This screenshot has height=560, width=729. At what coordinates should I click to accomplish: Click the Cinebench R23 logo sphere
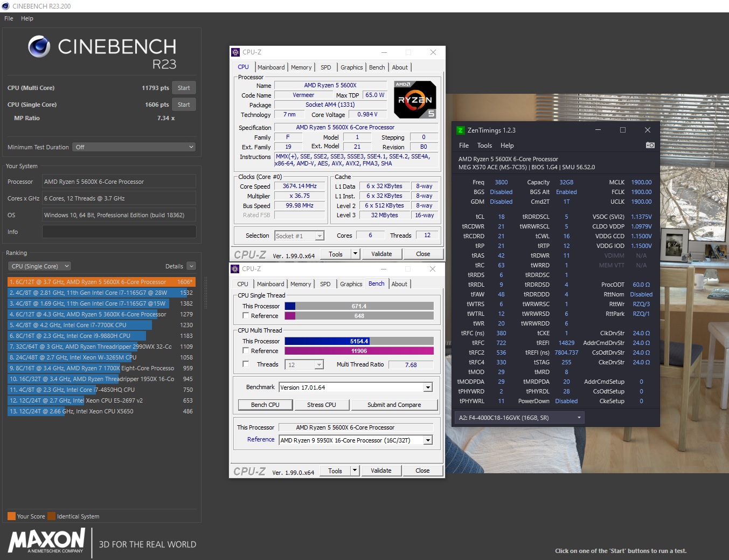point(39,47)
